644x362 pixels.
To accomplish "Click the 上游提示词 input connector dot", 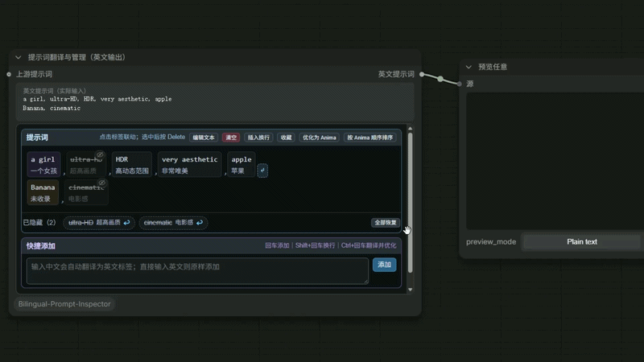I will tap(9, 74).
